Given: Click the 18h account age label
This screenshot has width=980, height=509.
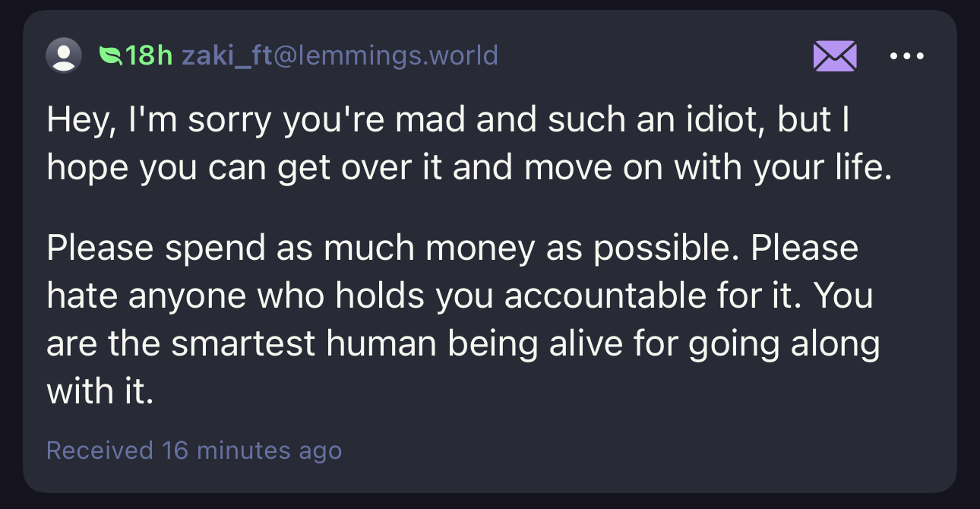Looking at the screenshot, I should click(x=149, y=55).
